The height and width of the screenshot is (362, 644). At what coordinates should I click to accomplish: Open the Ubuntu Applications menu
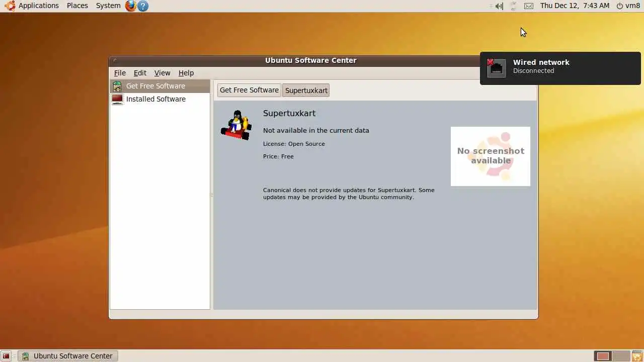click(x=32, y=6)
